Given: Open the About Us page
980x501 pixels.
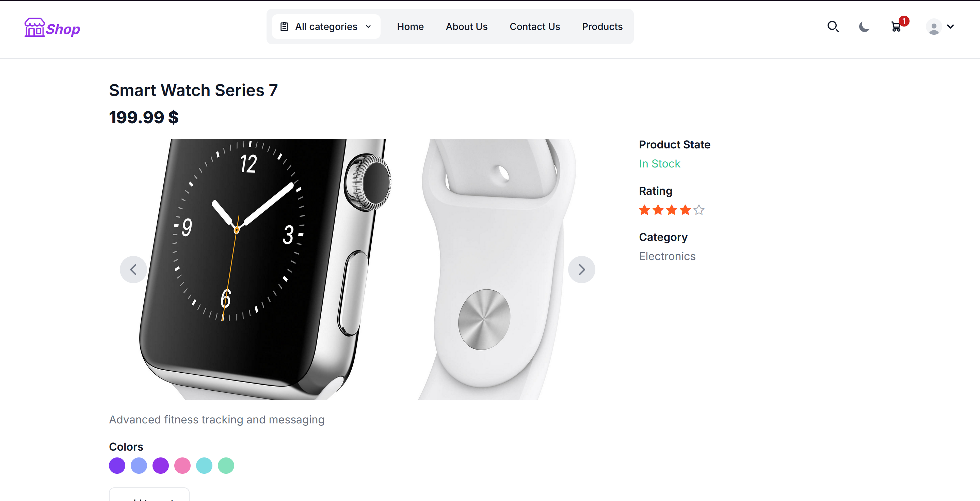Looking at the screenshot, I should (x=466, y=27).
